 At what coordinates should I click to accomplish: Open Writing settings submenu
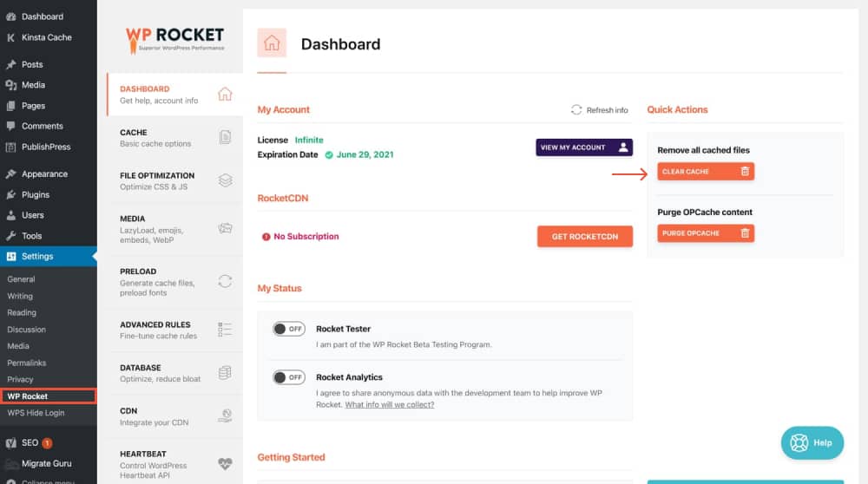click(20, 296)
